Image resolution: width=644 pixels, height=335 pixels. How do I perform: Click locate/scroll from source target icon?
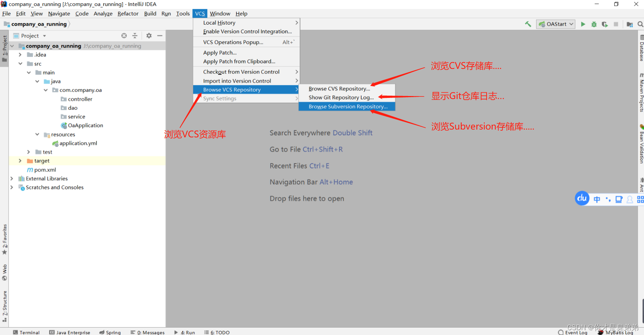(124, 36)
